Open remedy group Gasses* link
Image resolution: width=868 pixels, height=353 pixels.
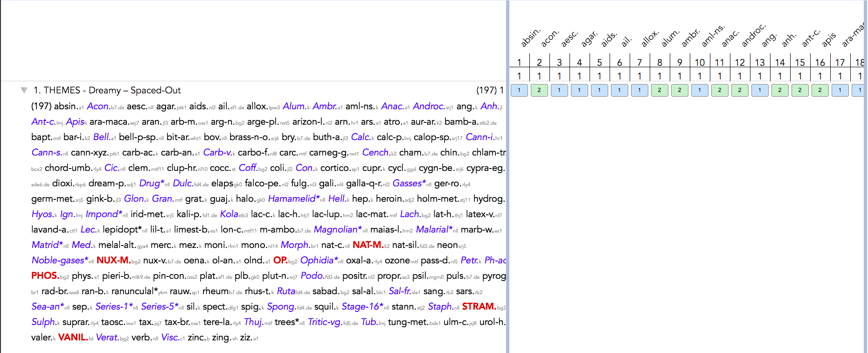tap(409, 183)
